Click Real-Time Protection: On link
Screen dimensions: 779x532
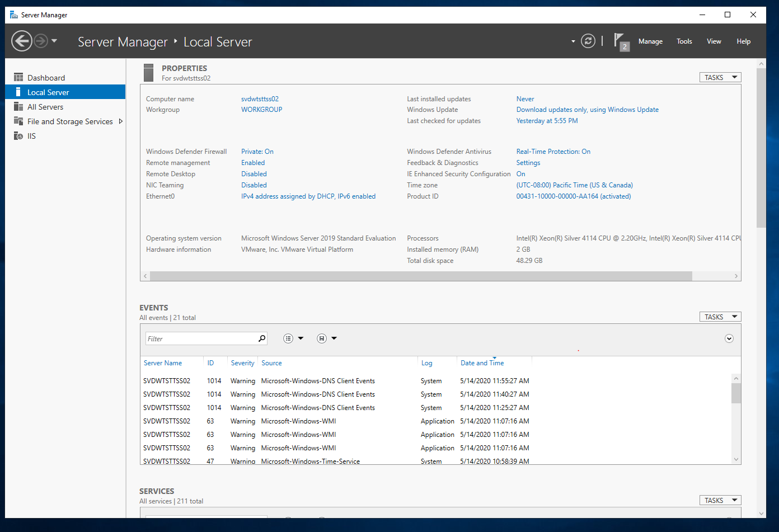tap(553, 152)
